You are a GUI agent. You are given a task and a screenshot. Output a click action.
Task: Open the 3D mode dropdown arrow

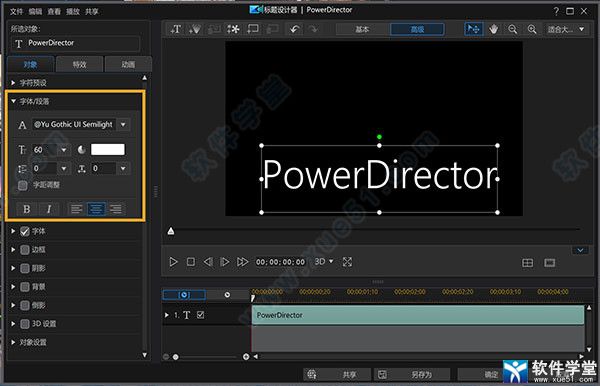coord(331,261)
